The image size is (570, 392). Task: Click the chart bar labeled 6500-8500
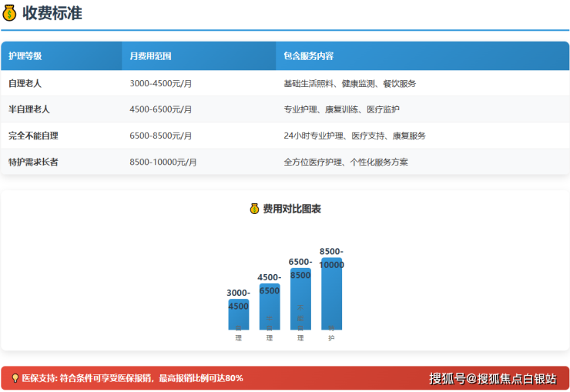300,300
